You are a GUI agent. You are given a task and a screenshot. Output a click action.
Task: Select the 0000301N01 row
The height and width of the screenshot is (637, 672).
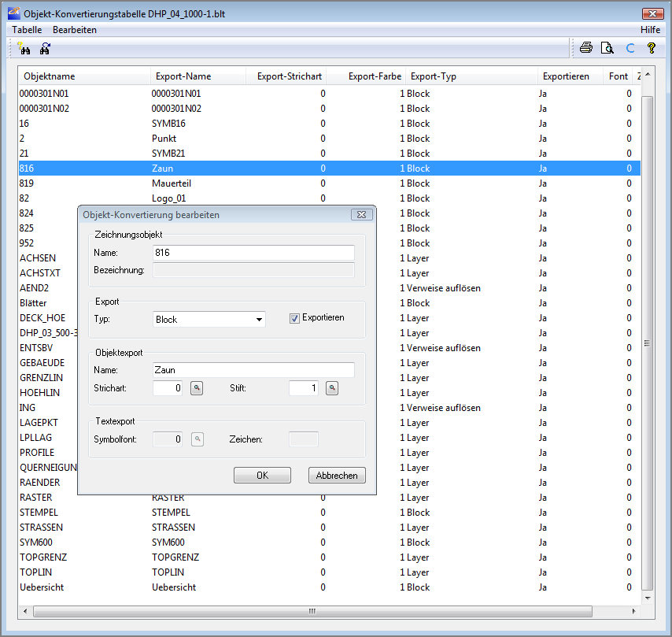pyautogui.click(x=330, y=94)
